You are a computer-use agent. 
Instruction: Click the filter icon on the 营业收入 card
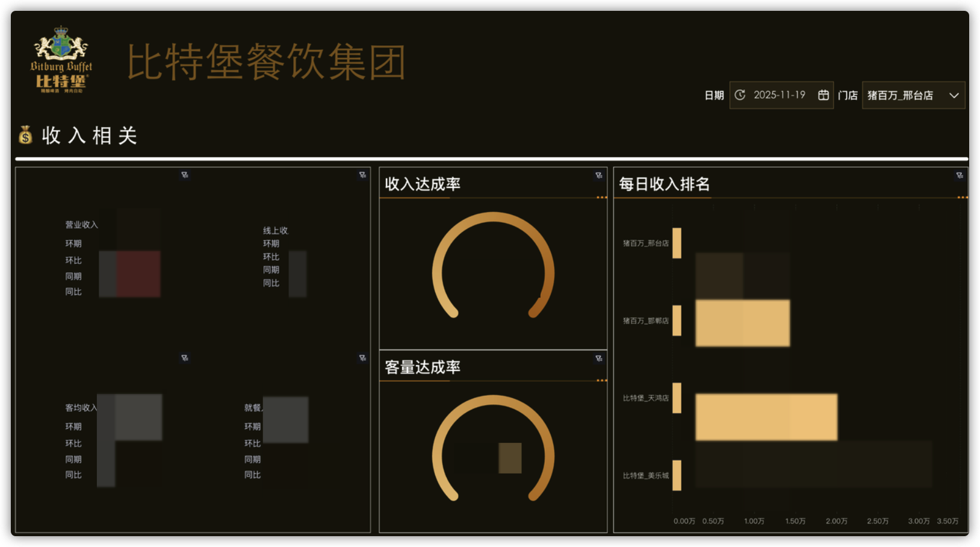(185, 175)
